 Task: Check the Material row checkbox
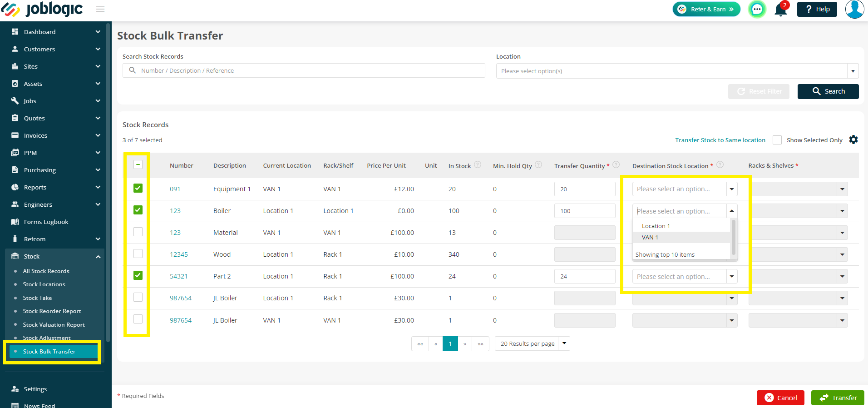click(x=138, y=232)
